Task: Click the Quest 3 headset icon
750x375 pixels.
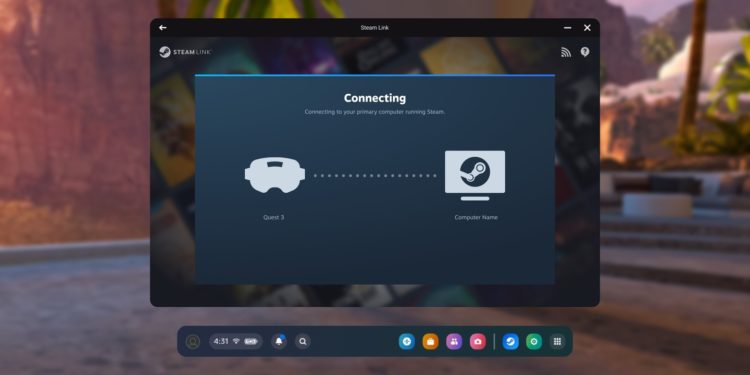Action: (x=275, y=176)
